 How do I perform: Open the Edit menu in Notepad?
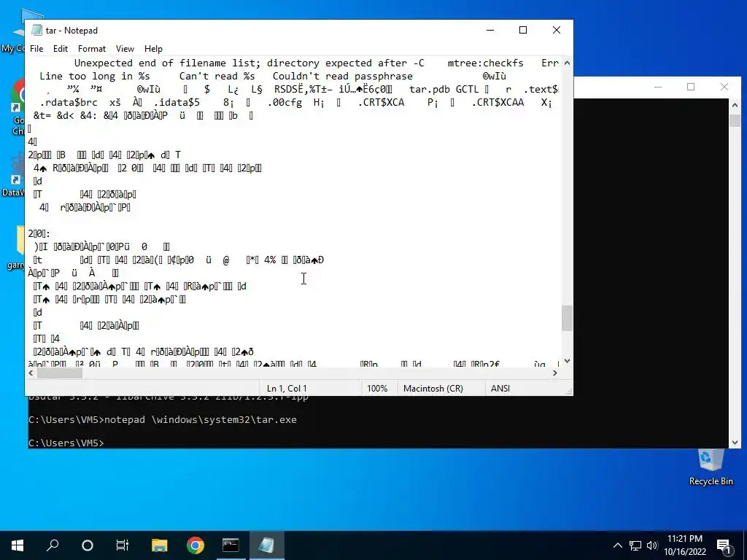[60, 49]
